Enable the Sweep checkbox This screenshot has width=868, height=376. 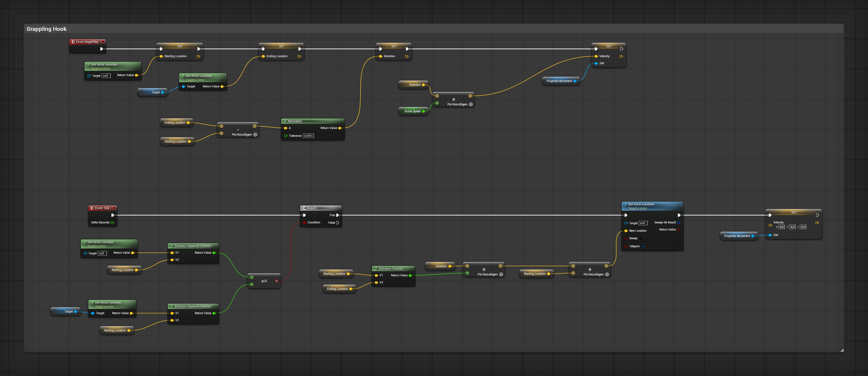(x=641, y=238)
